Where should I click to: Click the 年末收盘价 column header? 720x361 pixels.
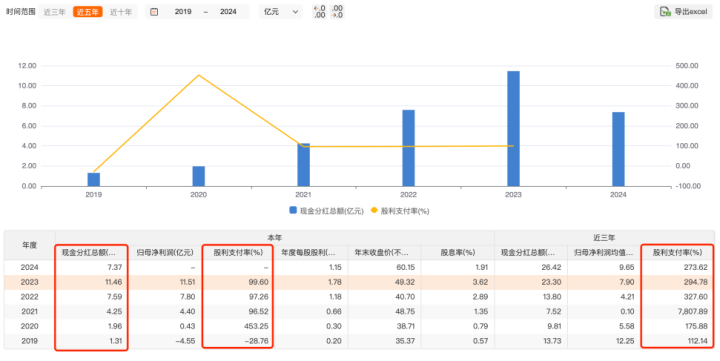click(x=385, y=253)
